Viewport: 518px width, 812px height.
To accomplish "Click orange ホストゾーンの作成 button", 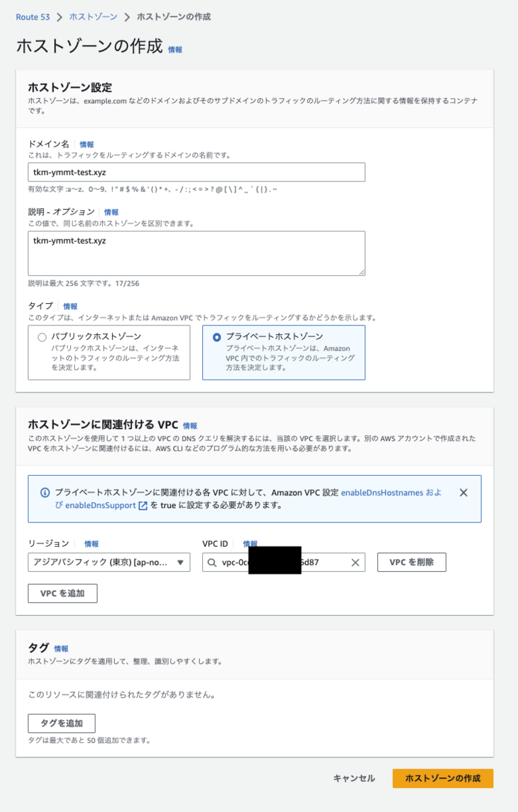I will point(443,778).
